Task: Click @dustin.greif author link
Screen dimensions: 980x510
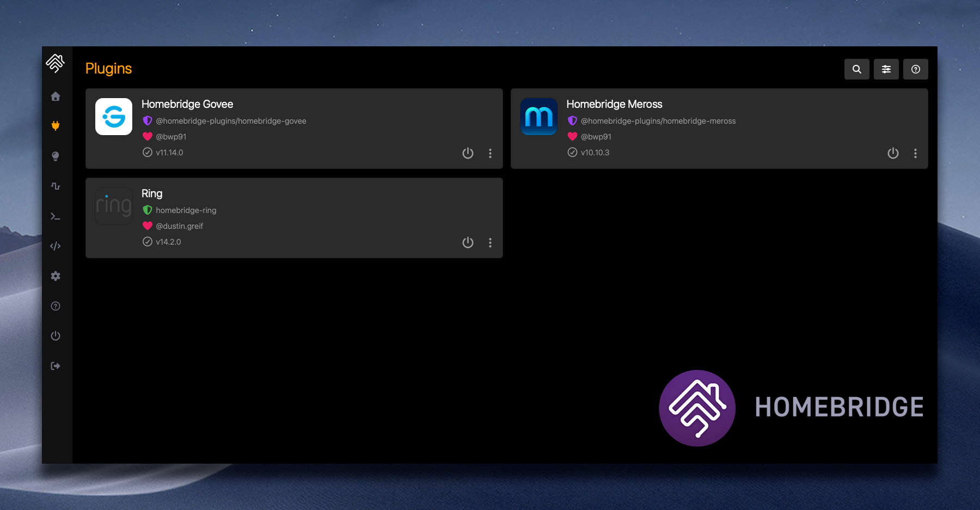Action: click(180, 226)
